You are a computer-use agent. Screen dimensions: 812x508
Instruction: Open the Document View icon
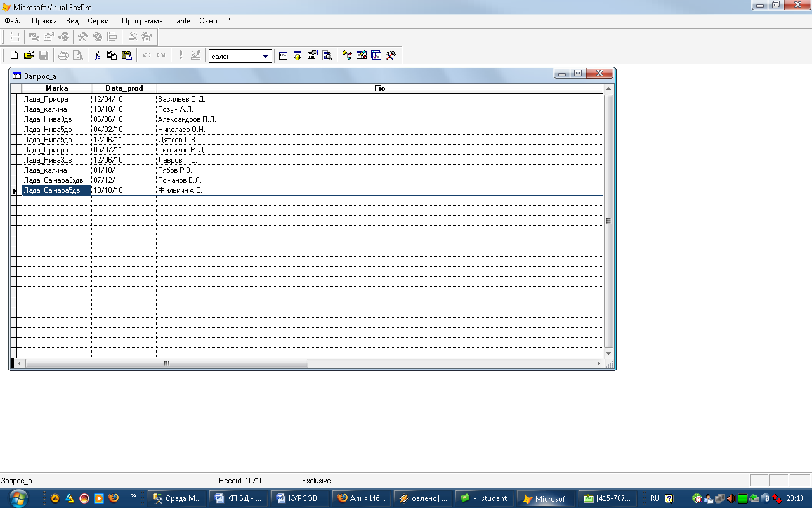pos(327,56)
